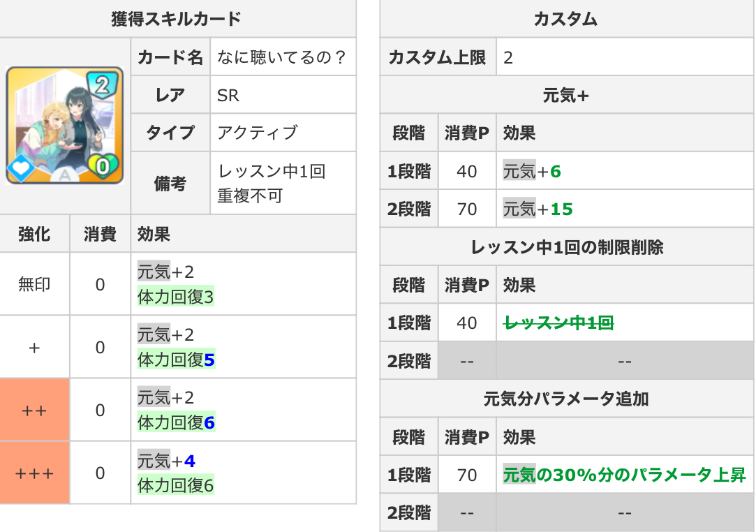756x532 pixels.
Task: Click 体力回復3 in the 無印 row
Action: click(x=175, y=297)
